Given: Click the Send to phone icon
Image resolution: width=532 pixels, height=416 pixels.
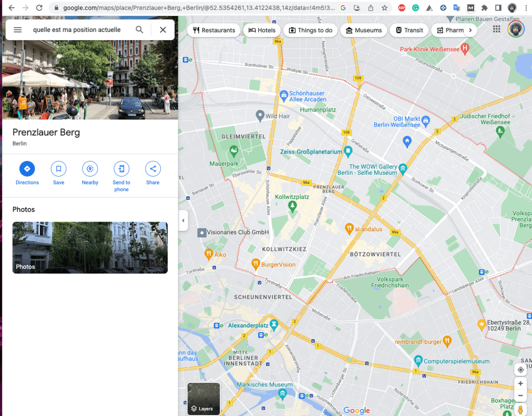Looking at the screenshot, I should pyautogui.click(x=121, y=169).
